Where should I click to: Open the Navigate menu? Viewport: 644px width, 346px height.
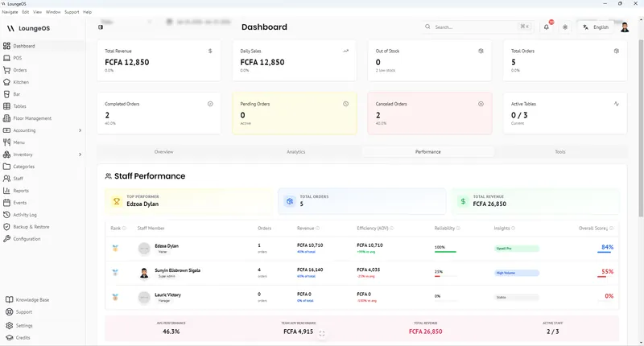10,12
